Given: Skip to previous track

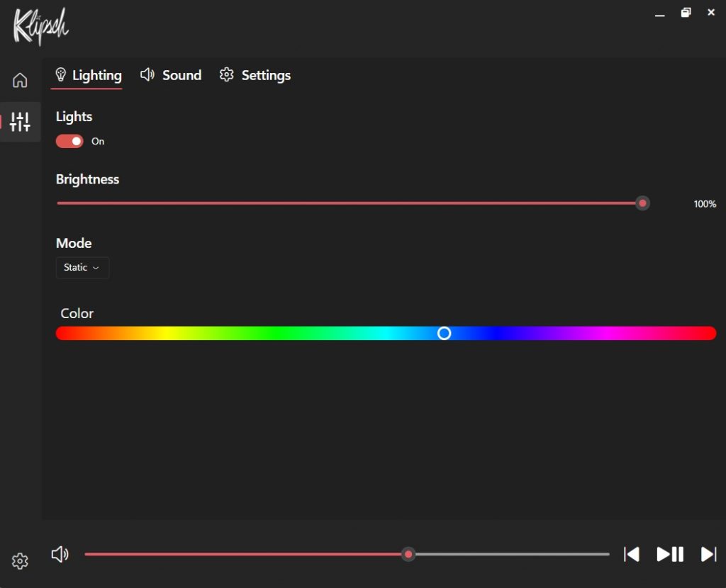Looking at the screenshot, I should click(x=632, y=554).
